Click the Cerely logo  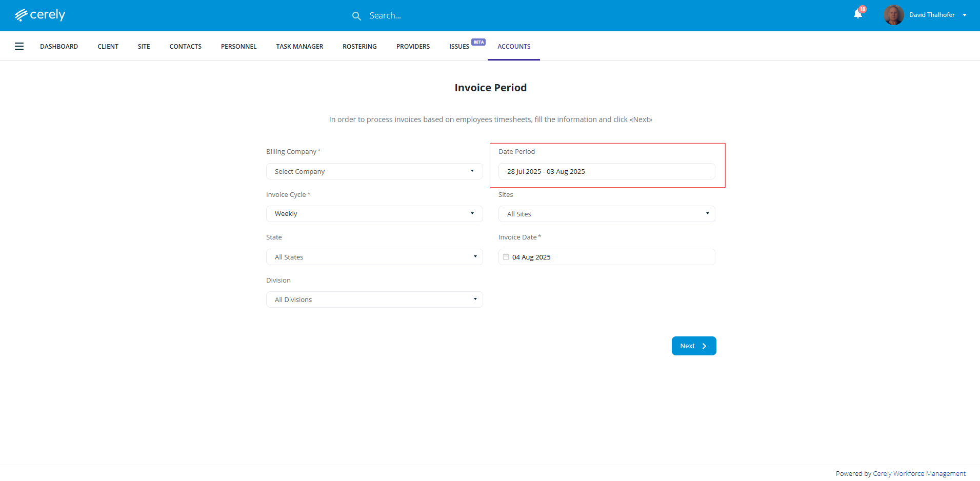click(x=40, y=15)
